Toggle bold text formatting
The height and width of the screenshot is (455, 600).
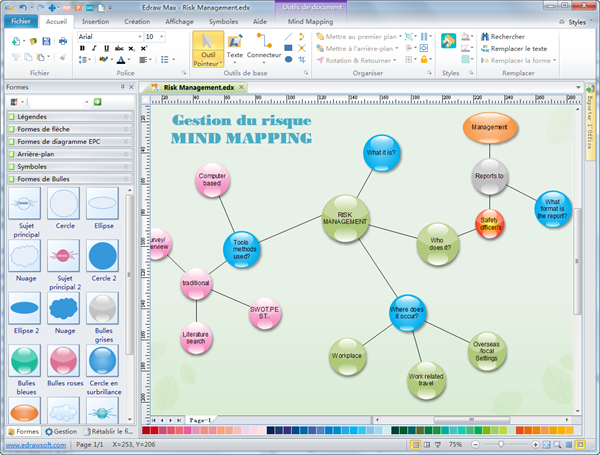point(82,48)
